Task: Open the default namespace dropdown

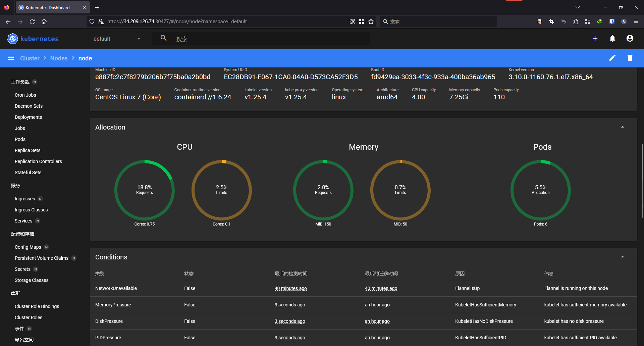Action: coord(117,39)
